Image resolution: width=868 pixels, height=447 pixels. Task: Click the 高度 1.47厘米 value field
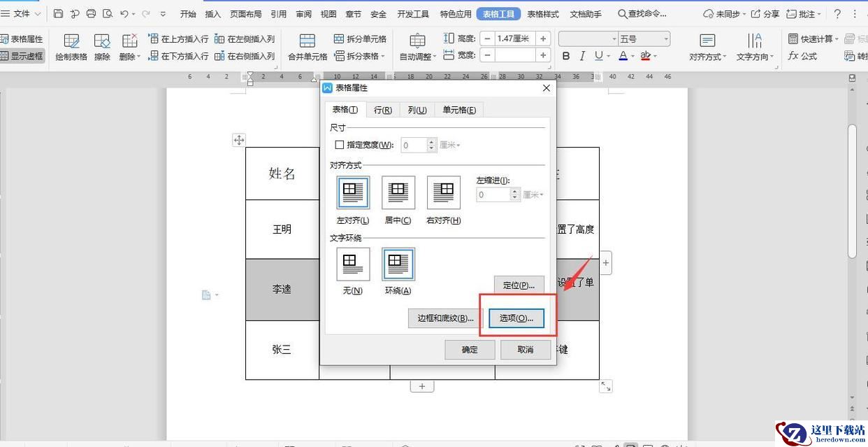[x=515, y=39]
